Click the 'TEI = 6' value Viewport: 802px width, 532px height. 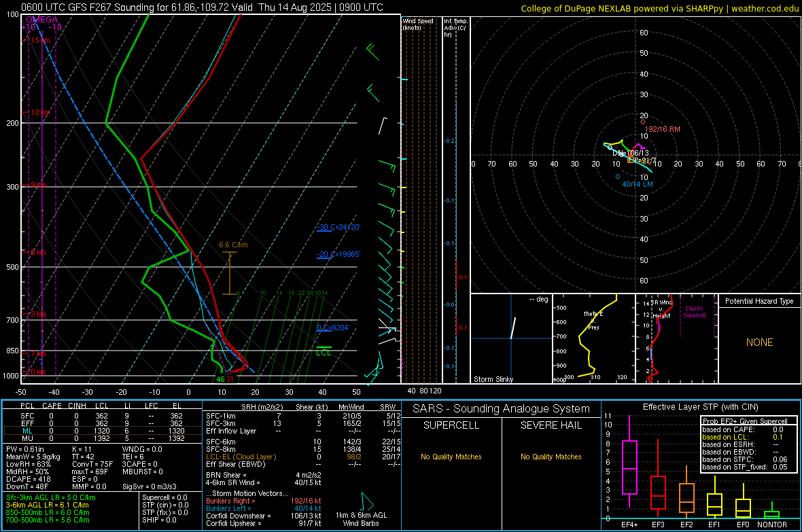[x=133, y=457]
